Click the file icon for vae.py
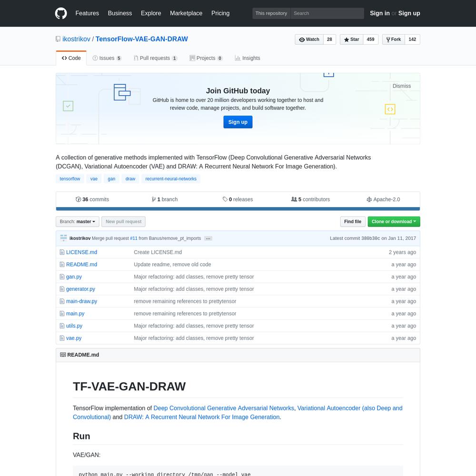476x476 pixels. click(x=62, y=338)
